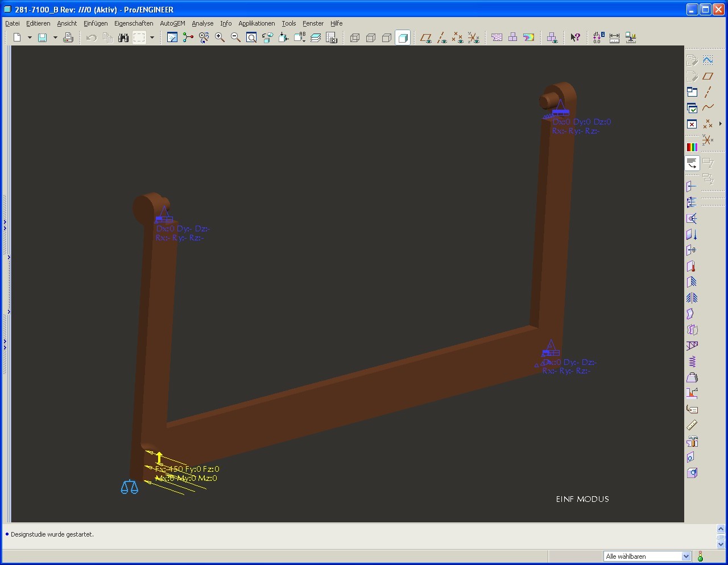Click the material hammer icon
Screen dimensions: 728x565
coord(692,441)
